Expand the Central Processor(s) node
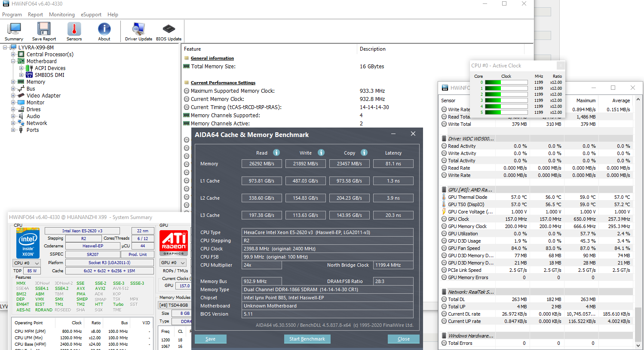Viewport: 644px width, 350px height. 13,55
